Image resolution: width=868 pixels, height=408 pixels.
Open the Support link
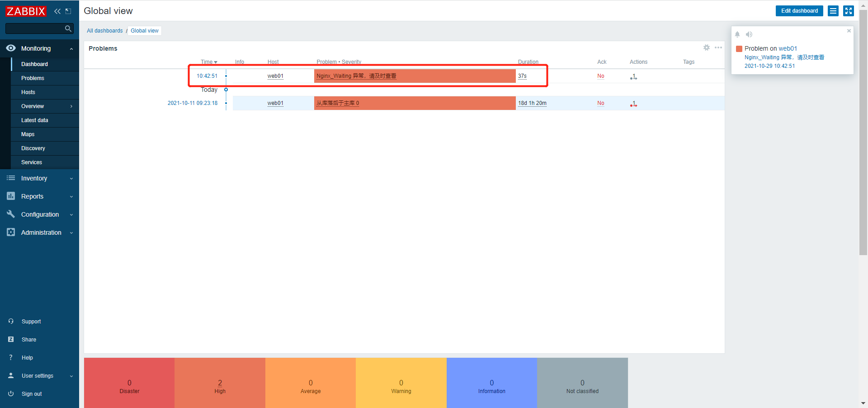click(x=31, y=322)
